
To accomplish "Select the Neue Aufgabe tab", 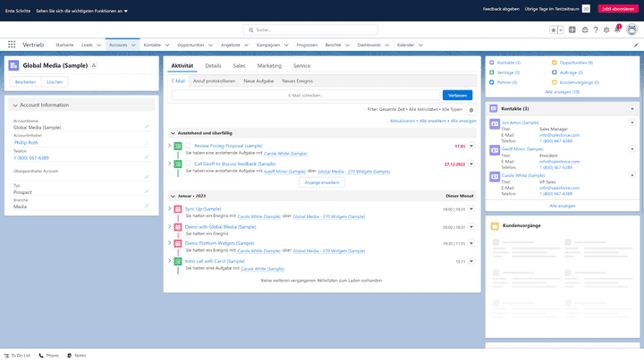I will tap(260, 80).
